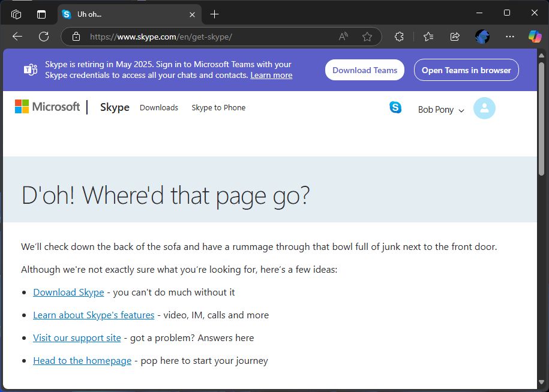The height and width of the screenshot is (392, 549).
Task: Open the Download Skype link
Action: (x=68, y=292)
